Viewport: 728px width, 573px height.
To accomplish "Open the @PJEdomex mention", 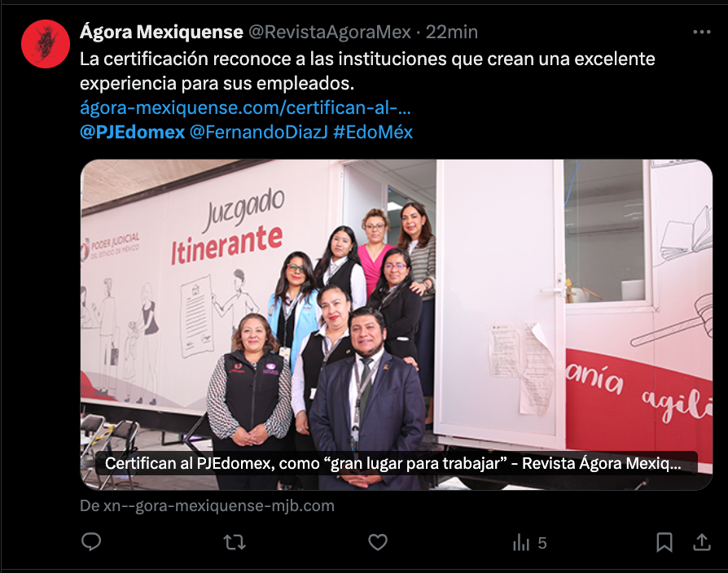I will pyautogui.click(x=132, y=132).
